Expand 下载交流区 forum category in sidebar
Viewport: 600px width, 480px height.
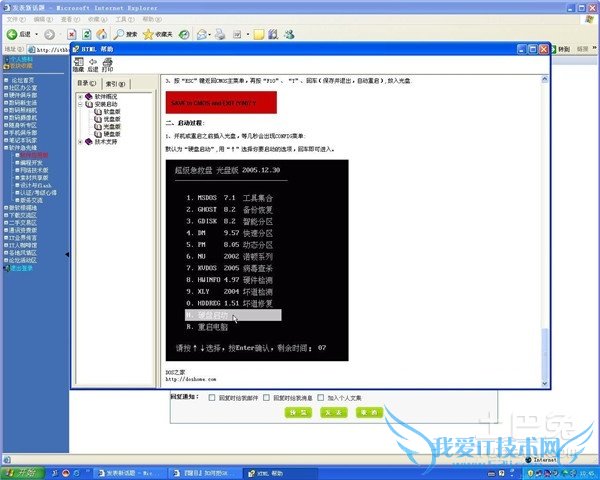pos(6,215)
